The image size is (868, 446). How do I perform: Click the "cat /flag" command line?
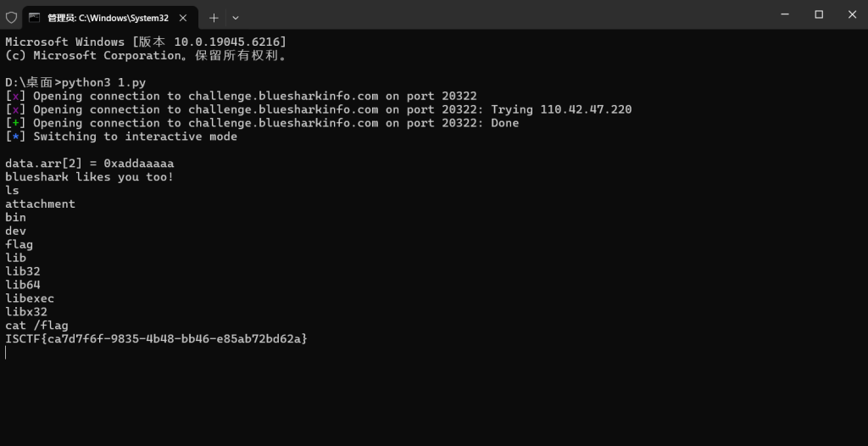point(36,326)
